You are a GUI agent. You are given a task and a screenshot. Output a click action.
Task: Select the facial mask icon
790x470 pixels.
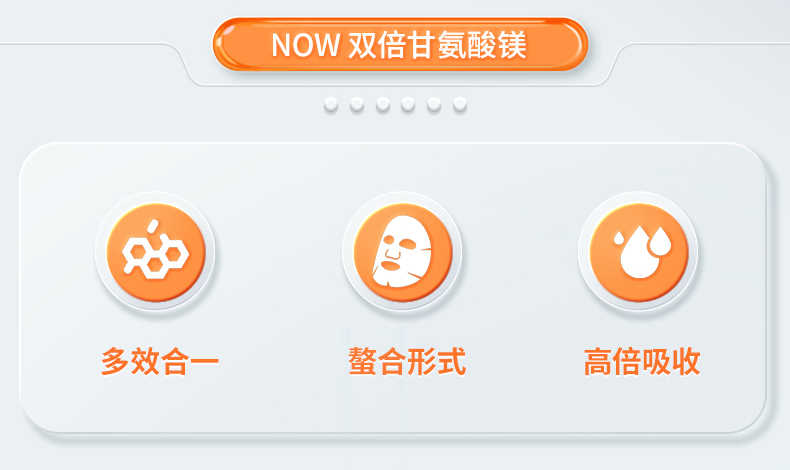pyautogui.click(x=403, y=252)
